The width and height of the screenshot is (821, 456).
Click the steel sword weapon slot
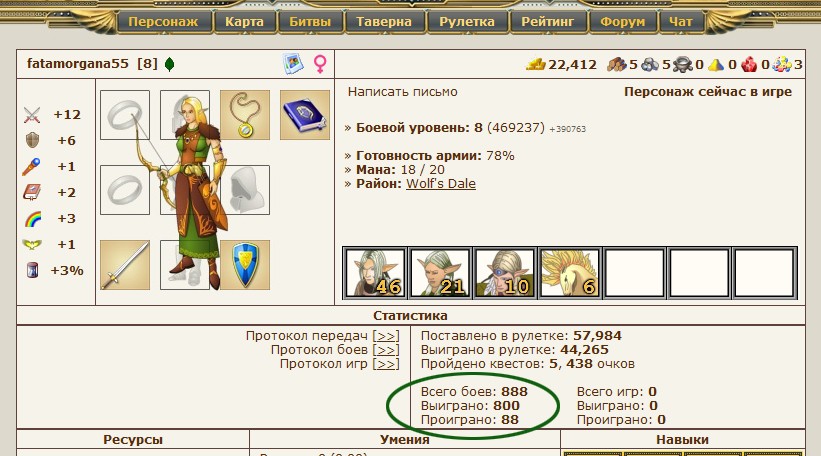125,265
